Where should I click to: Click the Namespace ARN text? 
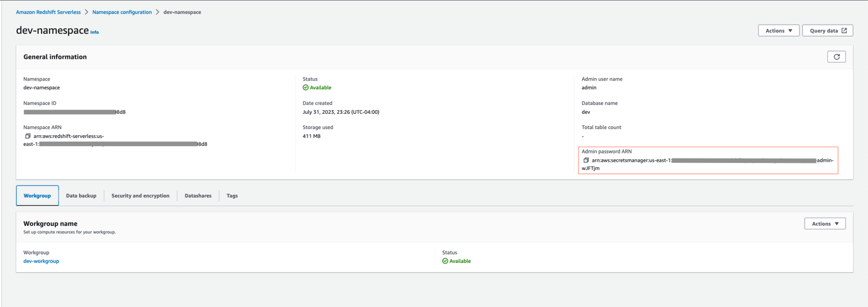pyautogui.click(x=115, y=140)
